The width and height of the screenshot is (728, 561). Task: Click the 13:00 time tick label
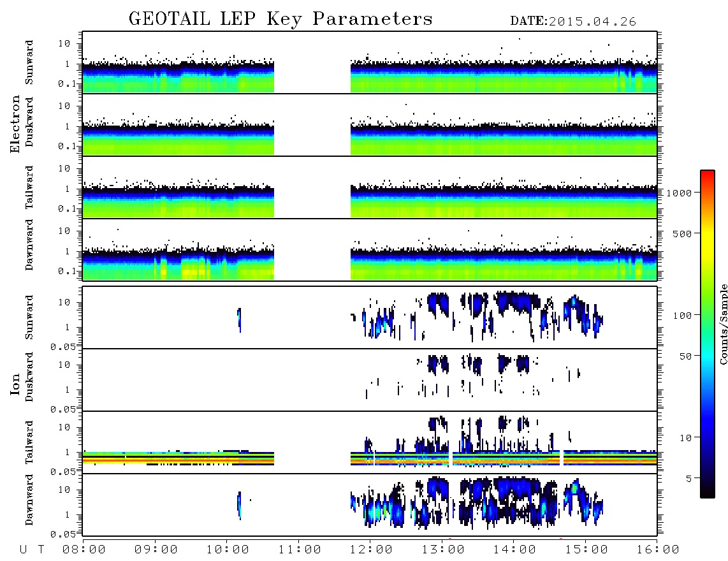click(443, 550)
